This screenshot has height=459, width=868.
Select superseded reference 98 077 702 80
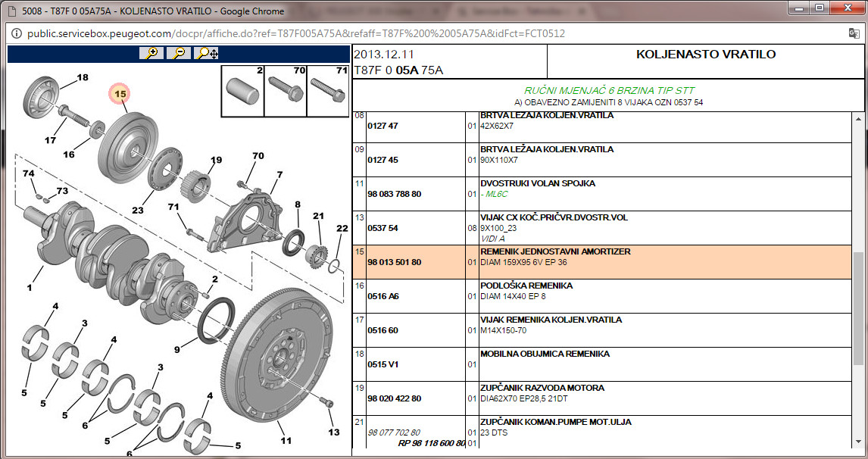click(394, 432)
